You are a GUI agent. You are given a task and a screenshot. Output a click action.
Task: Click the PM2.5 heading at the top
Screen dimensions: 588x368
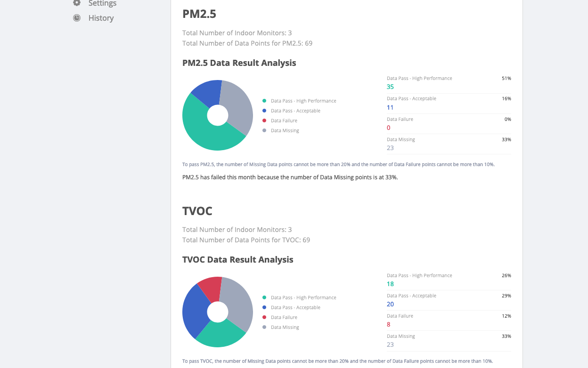[199, 14]
